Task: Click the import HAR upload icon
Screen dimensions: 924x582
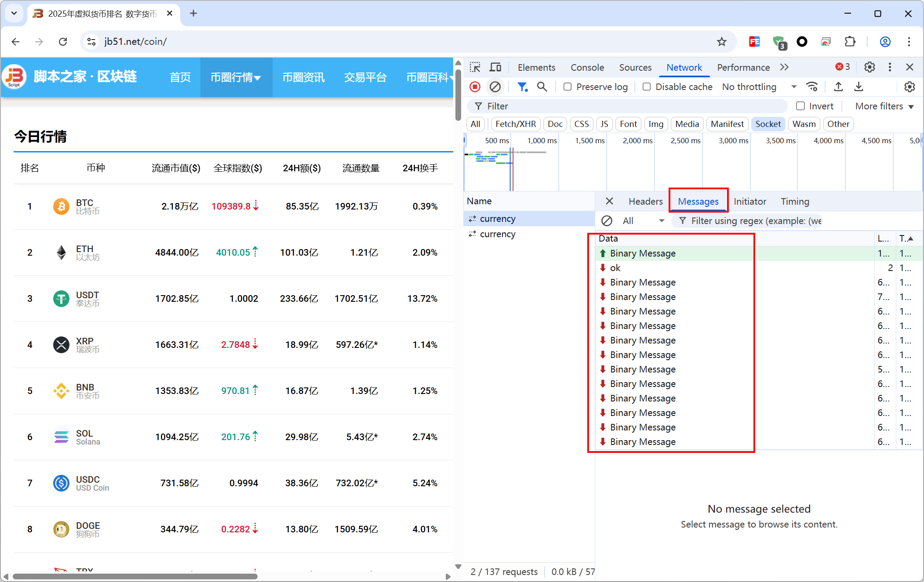Action: coord(838,87)
